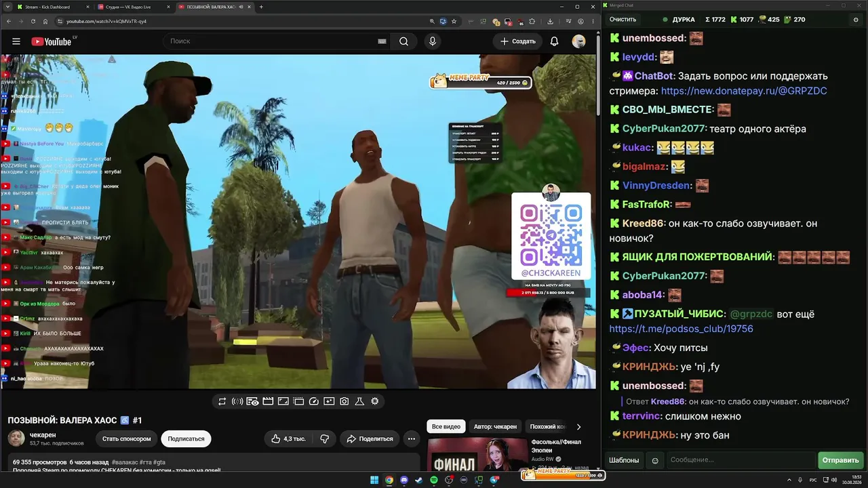This screenshot has height=488, width=868.
Task: Open Windows Start menu
Action: tap(374, 480)
